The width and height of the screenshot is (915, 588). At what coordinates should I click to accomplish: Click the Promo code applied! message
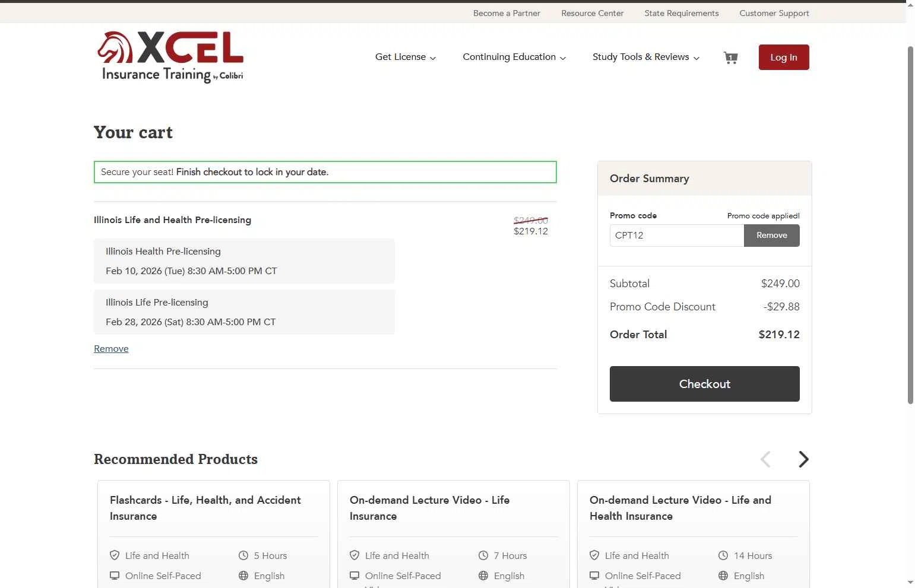pos(764,216)
